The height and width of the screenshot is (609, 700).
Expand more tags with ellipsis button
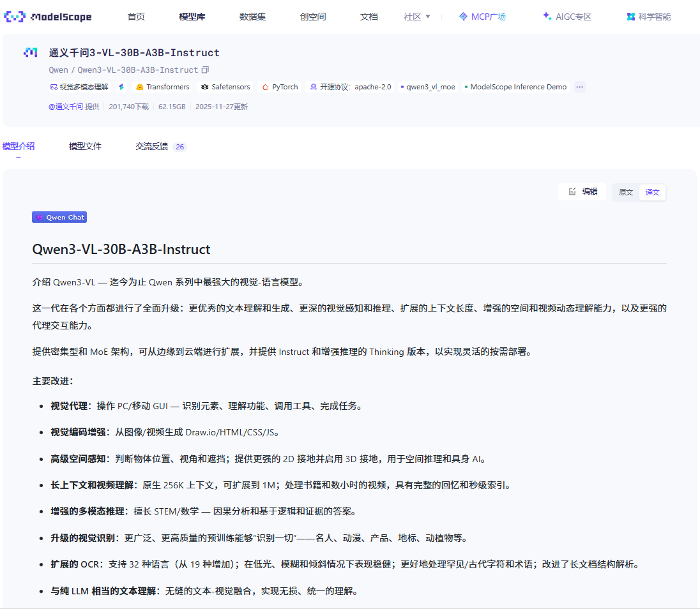[x=579, y=87]
